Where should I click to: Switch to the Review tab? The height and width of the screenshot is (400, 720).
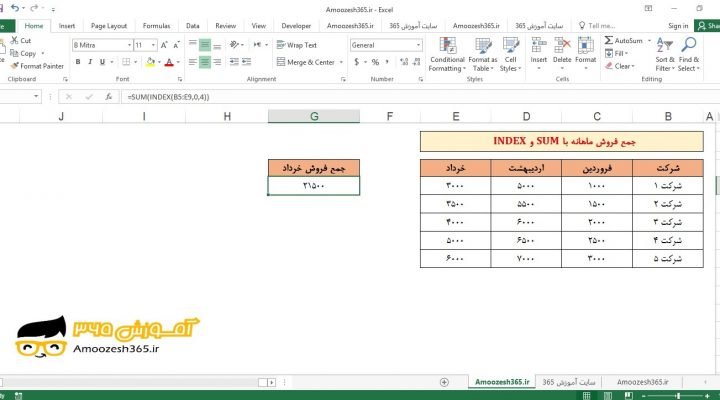pyautogui.click(x=225, y=26)
